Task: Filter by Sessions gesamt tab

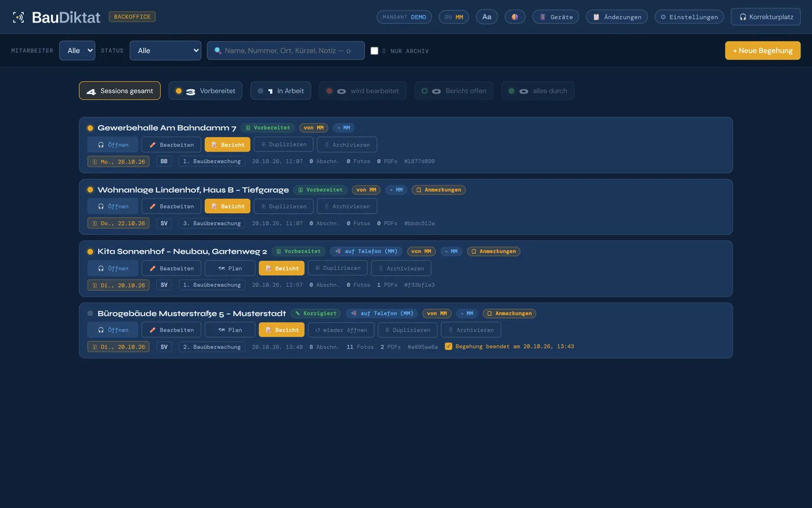Action: point(119,91)
